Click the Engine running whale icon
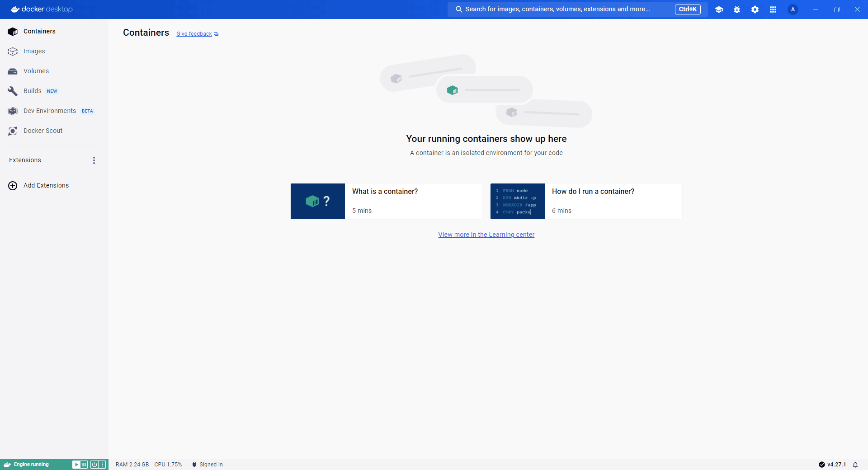Image resolution: width=868 pixels, height=470 pixels. pos(7,465)
